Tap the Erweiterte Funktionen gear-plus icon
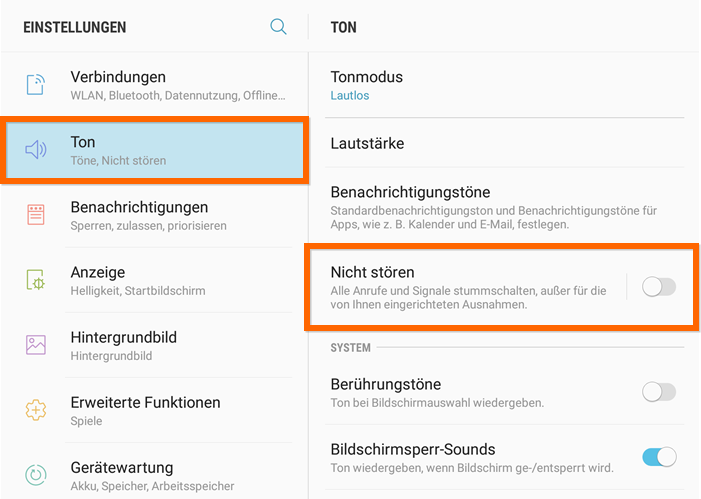The height and width of the screenshot is (499, 701). pyautogui.click(x=36, y=410)
